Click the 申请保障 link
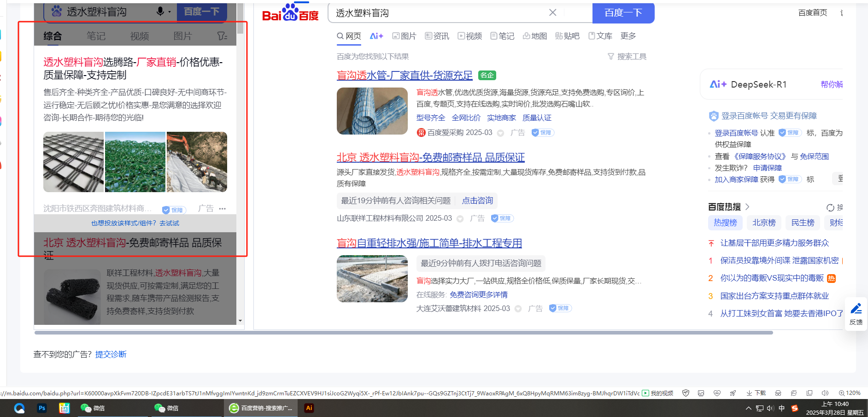868x417 pixels. (x=768, y=168)
